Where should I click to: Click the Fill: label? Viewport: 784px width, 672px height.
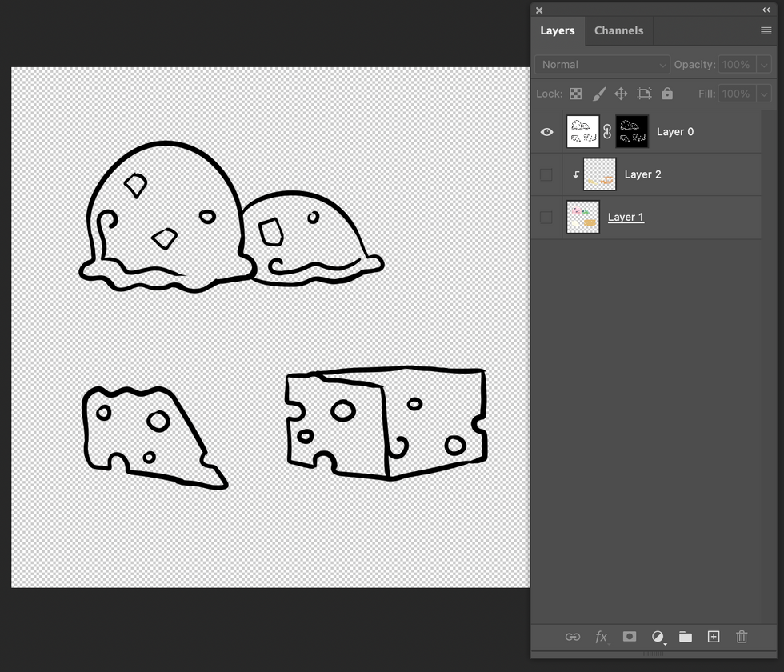pyautogui.click(x=706, y=94)
